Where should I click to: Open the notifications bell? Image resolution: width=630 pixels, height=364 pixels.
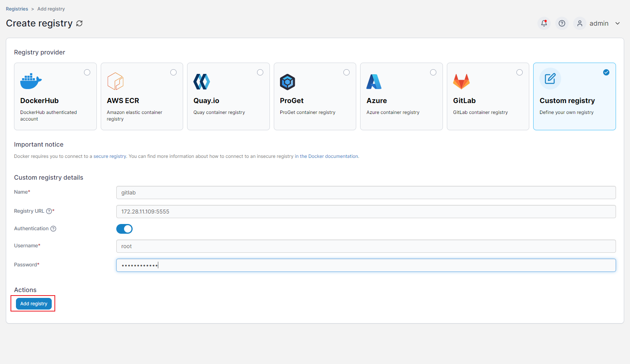(x=544, y=23)
